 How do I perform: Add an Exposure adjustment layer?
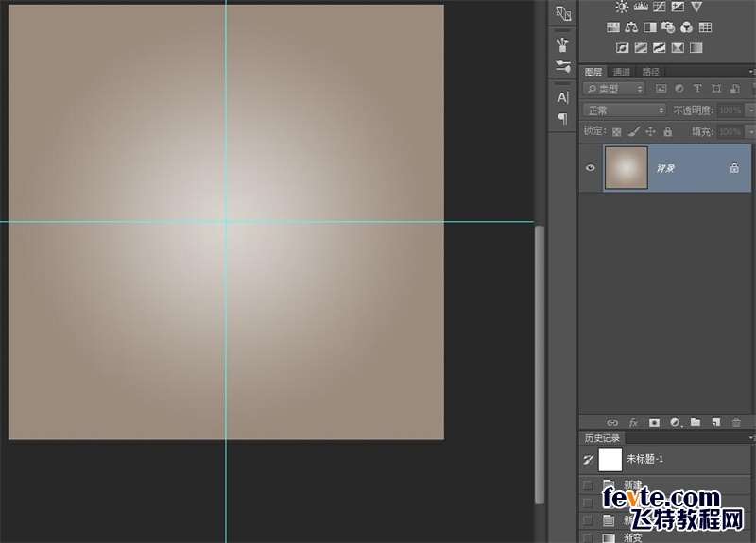(678, 7)
